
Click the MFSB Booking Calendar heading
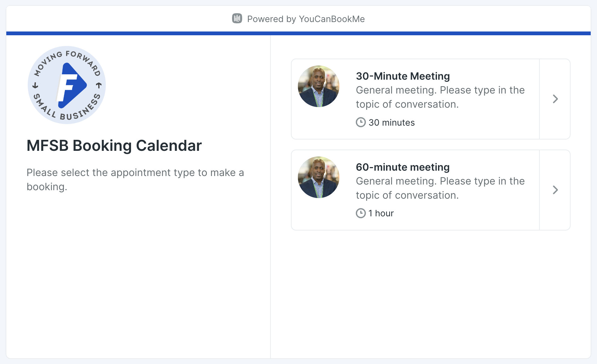[114, 146]
